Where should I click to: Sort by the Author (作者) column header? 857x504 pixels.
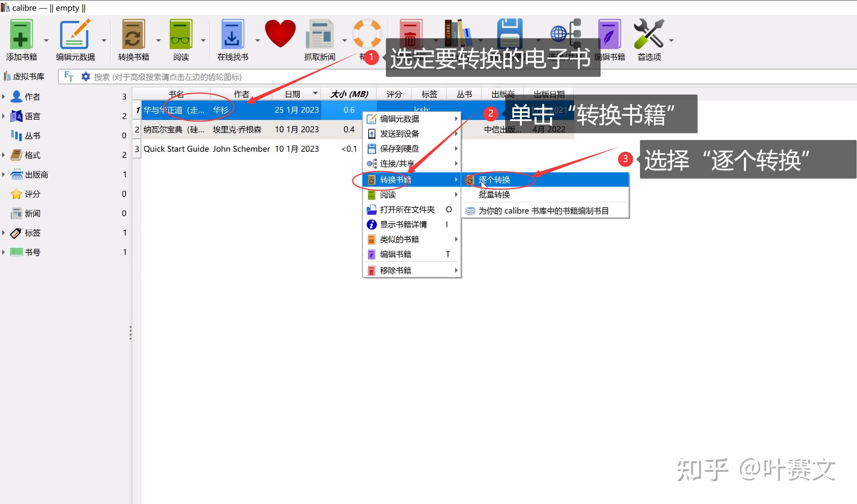(241, 94)
